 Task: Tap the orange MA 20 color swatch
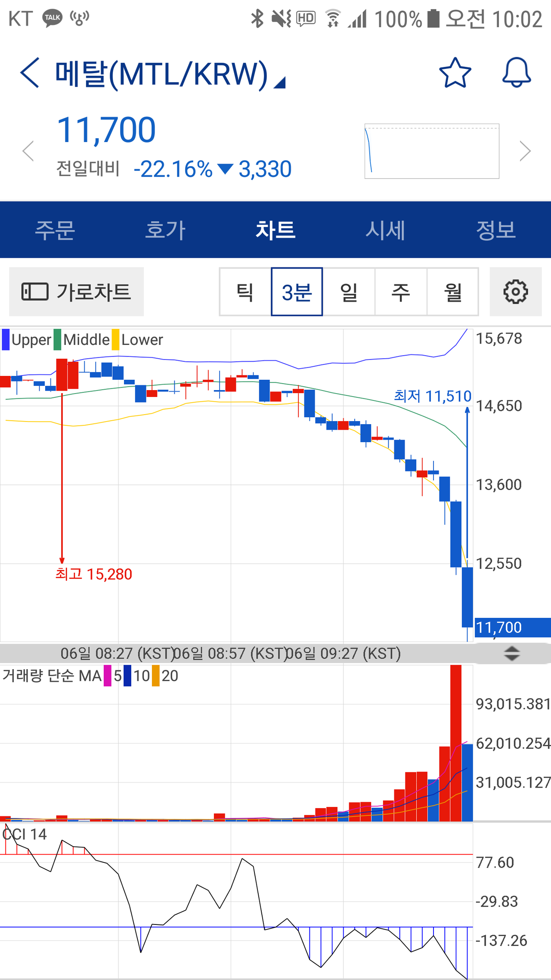tap(155, 676)
